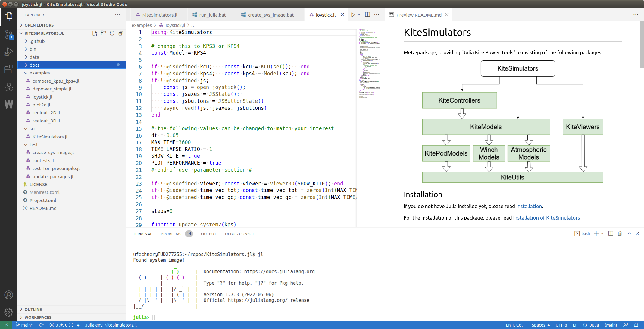This screenshot has height=329, width=644.
Task: Click the New File icon in Explorer
Action: pos(95,33)
